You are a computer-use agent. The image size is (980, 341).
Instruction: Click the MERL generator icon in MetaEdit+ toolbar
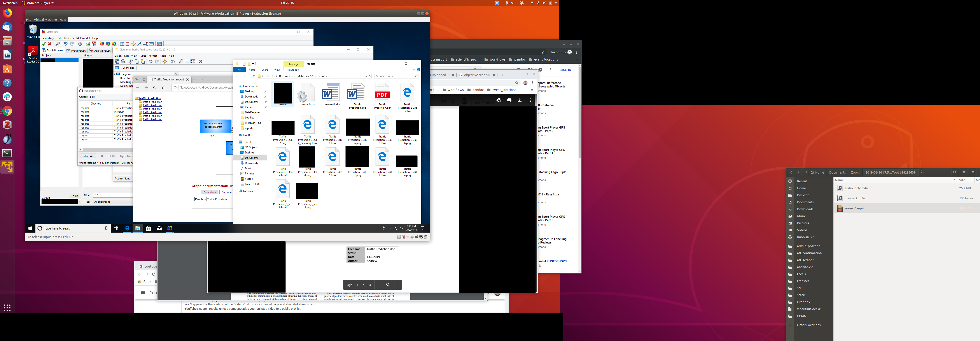[159, 44]
